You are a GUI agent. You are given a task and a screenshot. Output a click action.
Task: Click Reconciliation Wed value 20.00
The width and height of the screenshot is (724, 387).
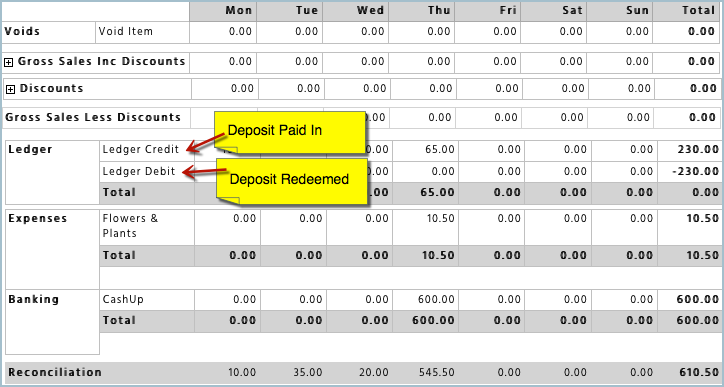click(374, 372)
